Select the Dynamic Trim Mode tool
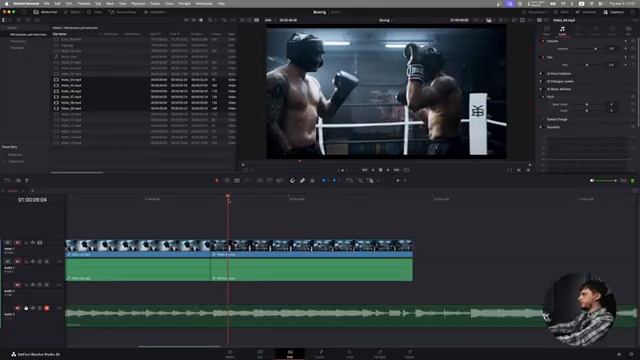The height and width of the screenshot is (360, 640). pyautogui.click(x=237, y=180)
